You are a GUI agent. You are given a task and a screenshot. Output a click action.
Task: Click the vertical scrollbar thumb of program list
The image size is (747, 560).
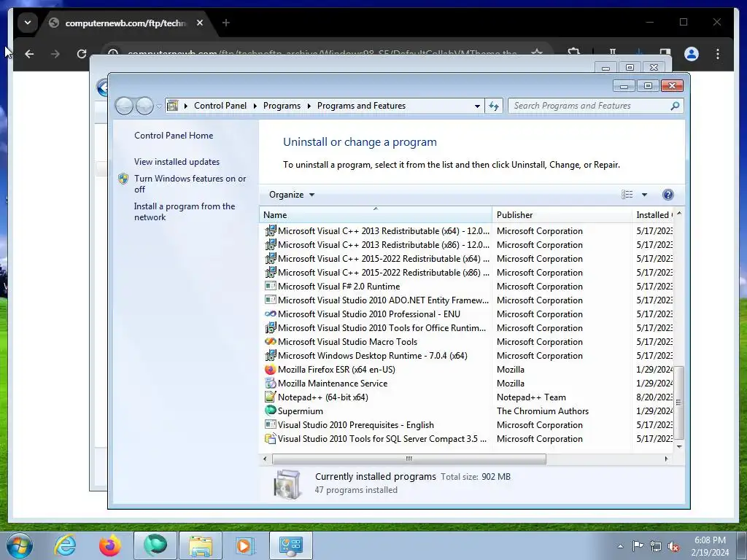pyautogui.click(x=679, y=402)
